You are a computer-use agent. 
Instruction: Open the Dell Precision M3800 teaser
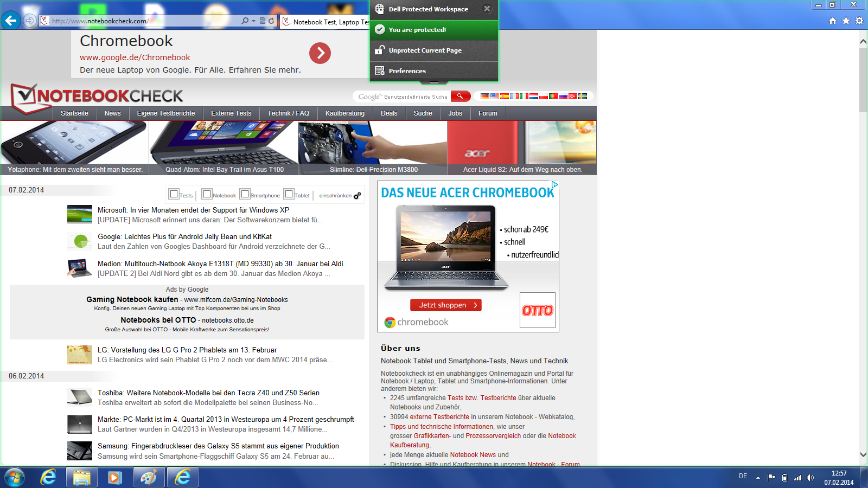[373, 147]
